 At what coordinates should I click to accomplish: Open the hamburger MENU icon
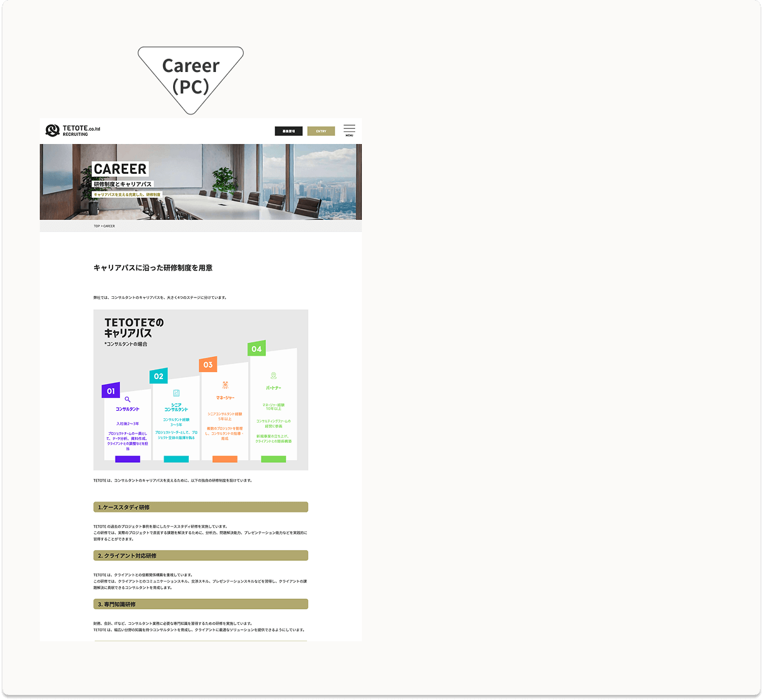[x=349, y=130]
